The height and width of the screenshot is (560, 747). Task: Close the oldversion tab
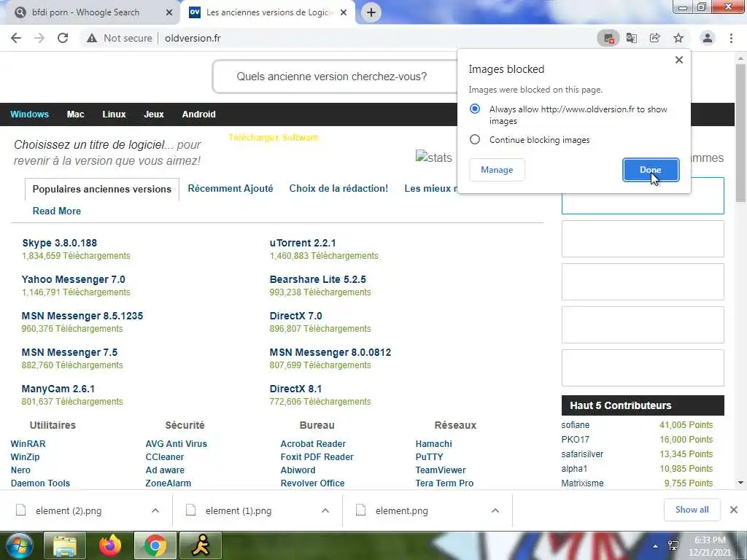343,12
